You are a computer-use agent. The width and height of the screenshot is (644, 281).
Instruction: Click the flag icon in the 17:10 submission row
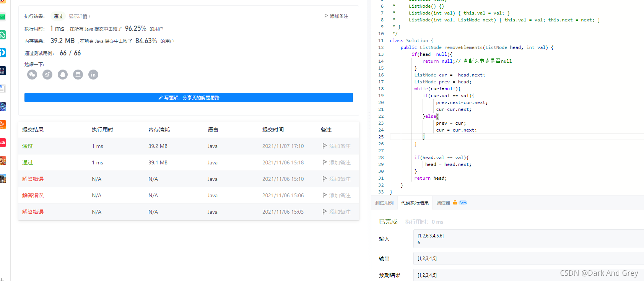(325, 146)
